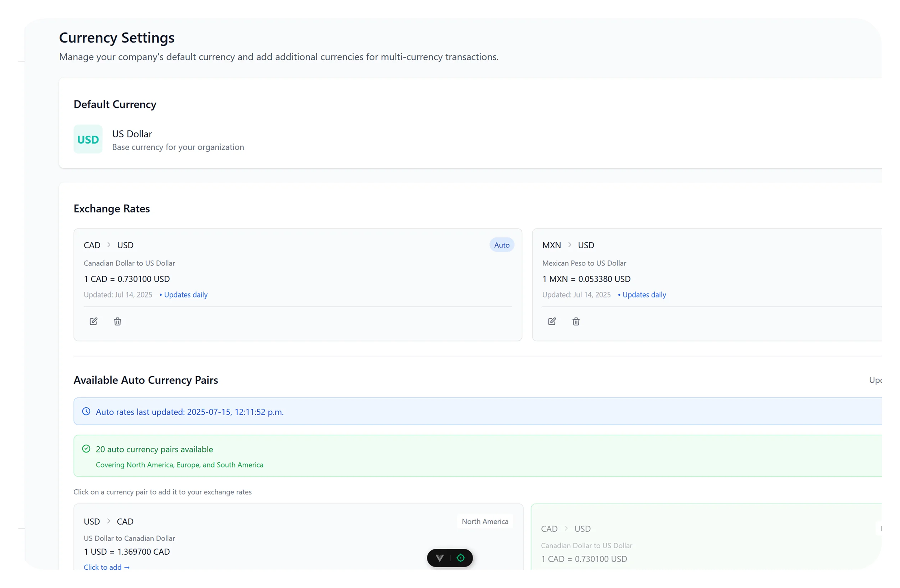Click the '20 auto currency pairs available' banner
Viewport: 900px width, 588px height.
pyautogui.click(x=154, y=449)
